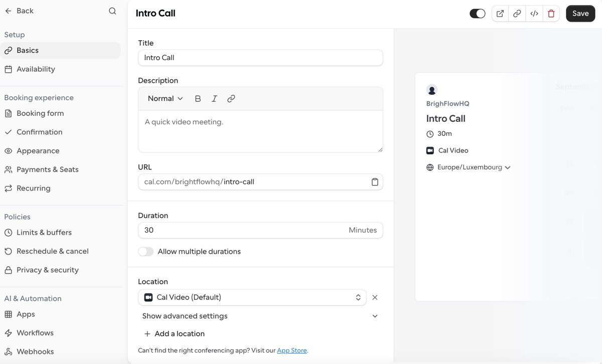Click the 30m duration in preview
Screen dimensions: 602x364
coord(444,134)
